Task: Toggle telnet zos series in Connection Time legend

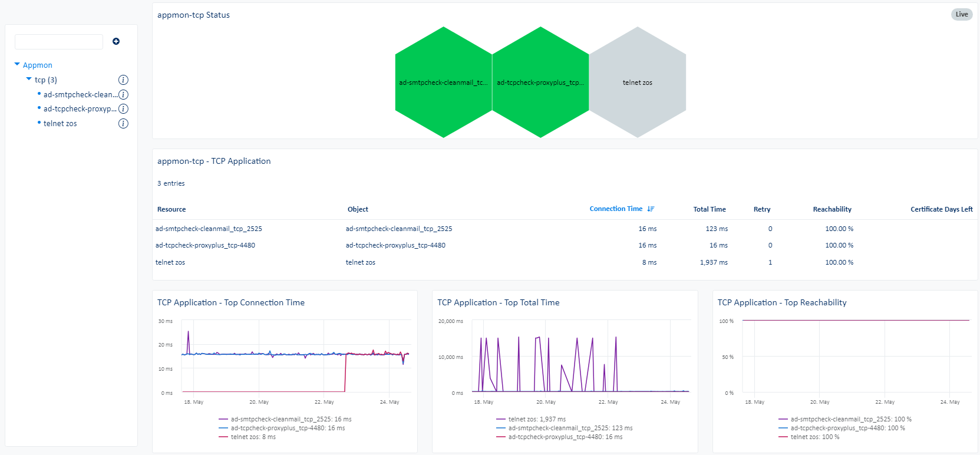Action: click(x=253, y=437)
